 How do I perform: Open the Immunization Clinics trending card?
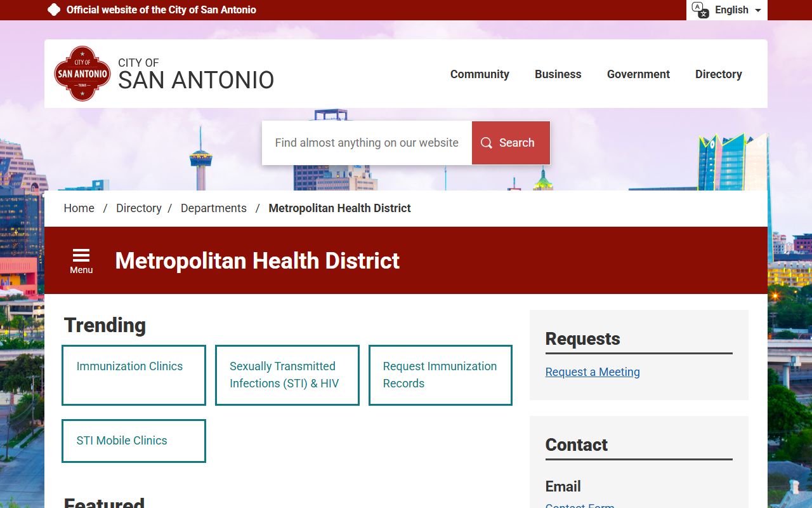coord(134,375)
